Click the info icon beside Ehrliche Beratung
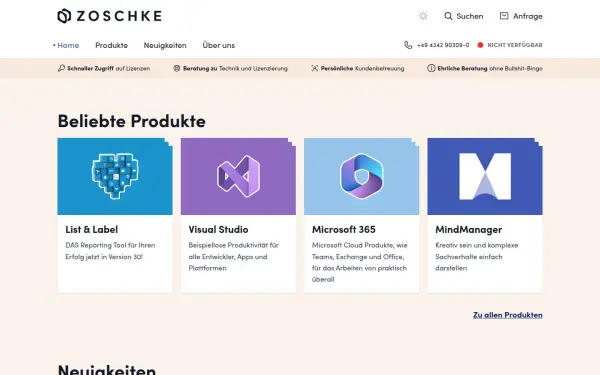The image size is (600, 375). click(x=431, y=68)
